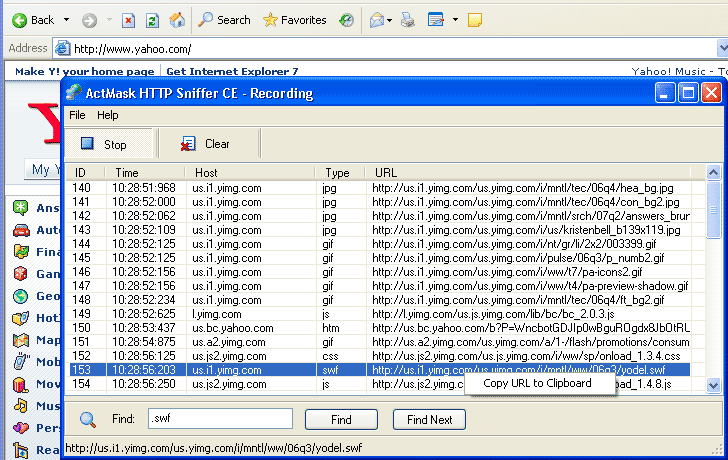728x460 pixels.
Task: Select row 147 pa-preview-shadow.gif URL
Action: (x=530, y=286)
